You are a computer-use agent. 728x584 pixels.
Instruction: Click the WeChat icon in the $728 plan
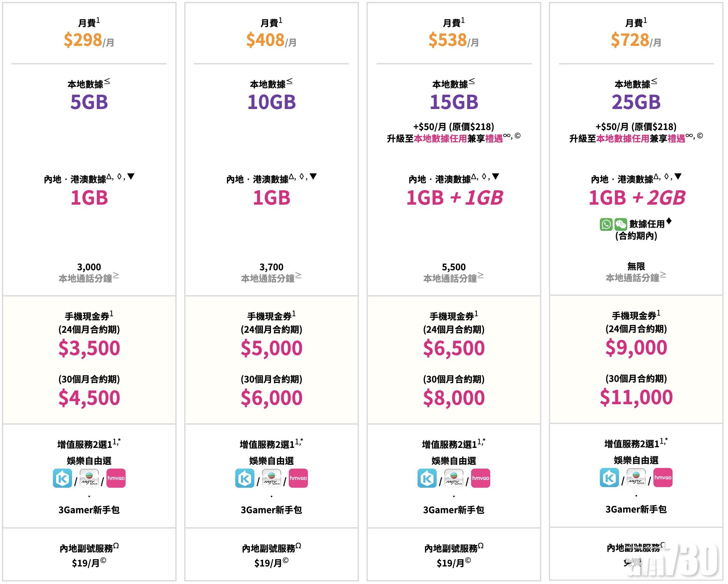coord(621,225)
